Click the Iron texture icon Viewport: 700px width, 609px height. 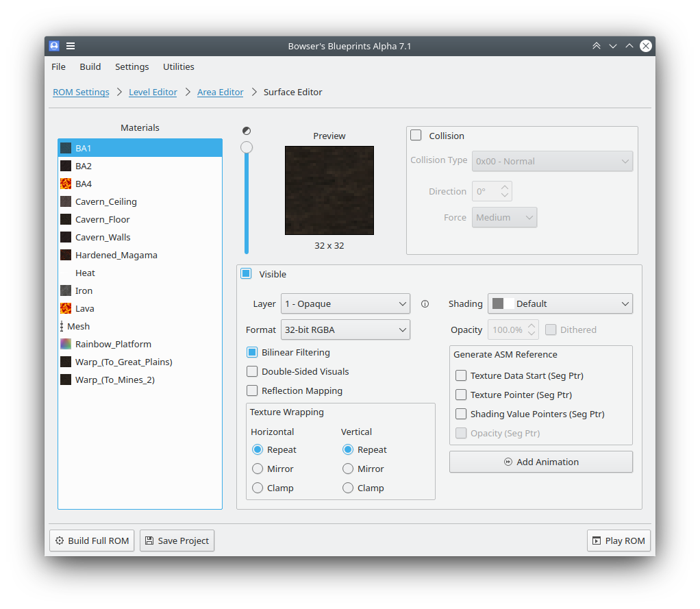(x=66, y=290)
